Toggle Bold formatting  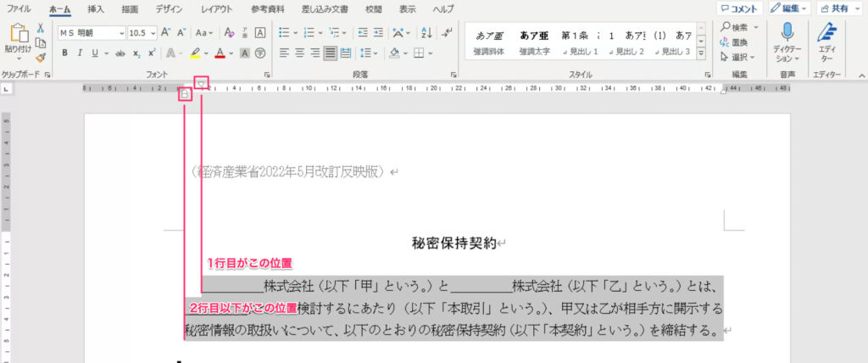click(64, 53)
